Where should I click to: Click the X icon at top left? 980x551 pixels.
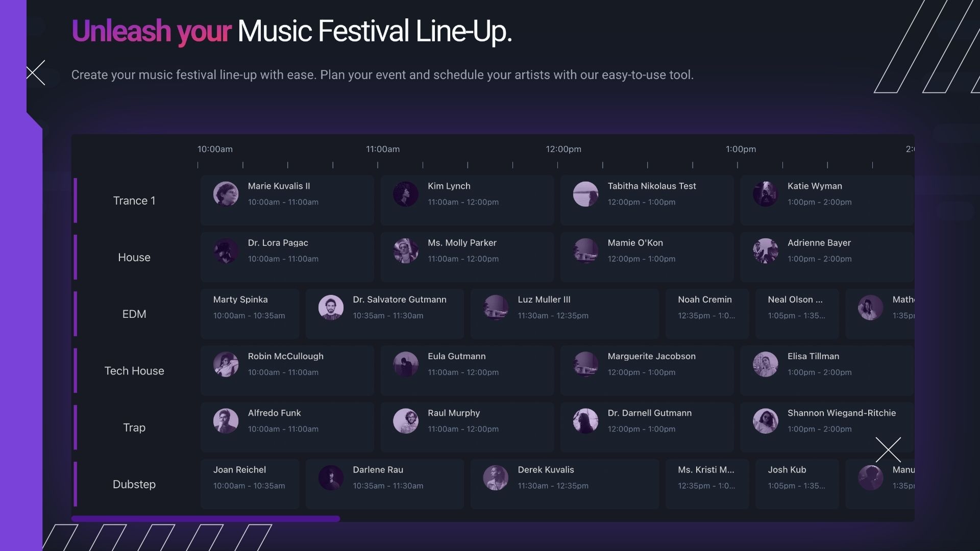coord(36,72)
